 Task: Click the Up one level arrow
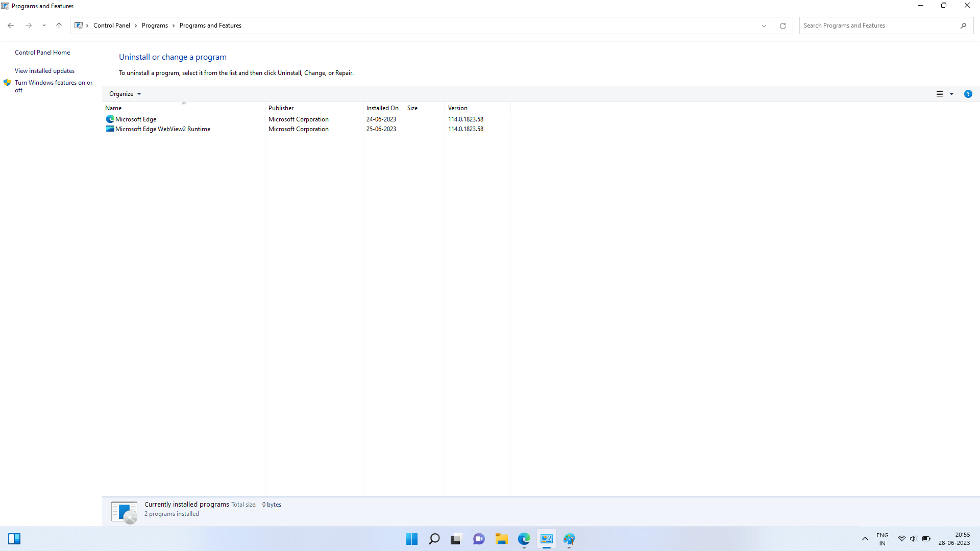[x=59, y=26]
